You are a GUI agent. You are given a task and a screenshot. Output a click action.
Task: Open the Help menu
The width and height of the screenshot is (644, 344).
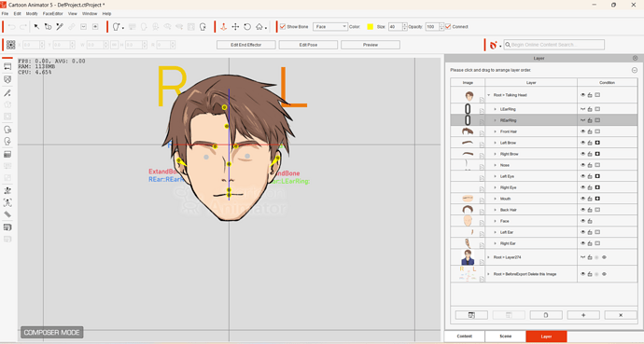[106, 14]
